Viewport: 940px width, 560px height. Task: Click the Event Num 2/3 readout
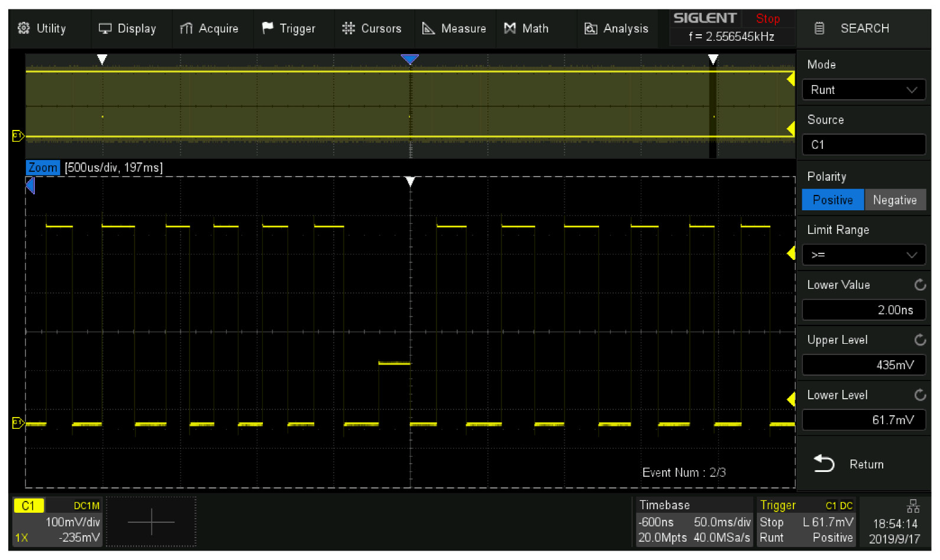point(684,473)
